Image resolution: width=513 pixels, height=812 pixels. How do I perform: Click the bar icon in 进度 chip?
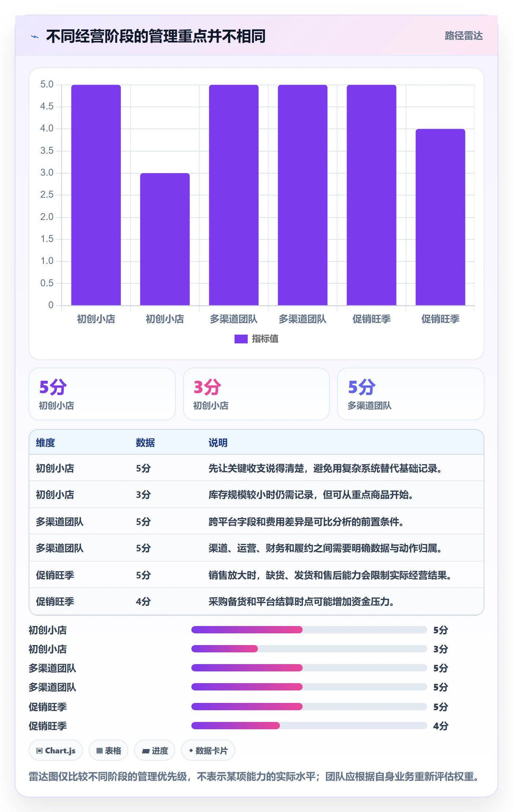[146, 751]
